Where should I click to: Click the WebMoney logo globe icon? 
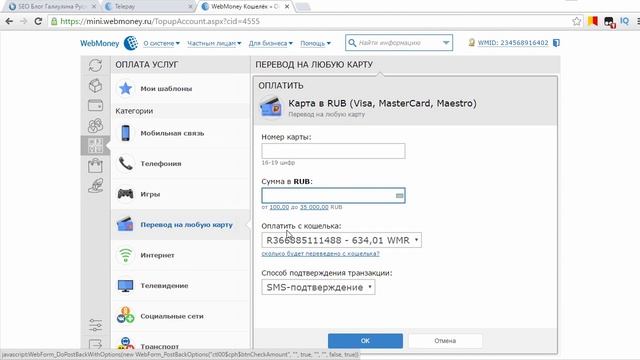click(x=131, y=43)
